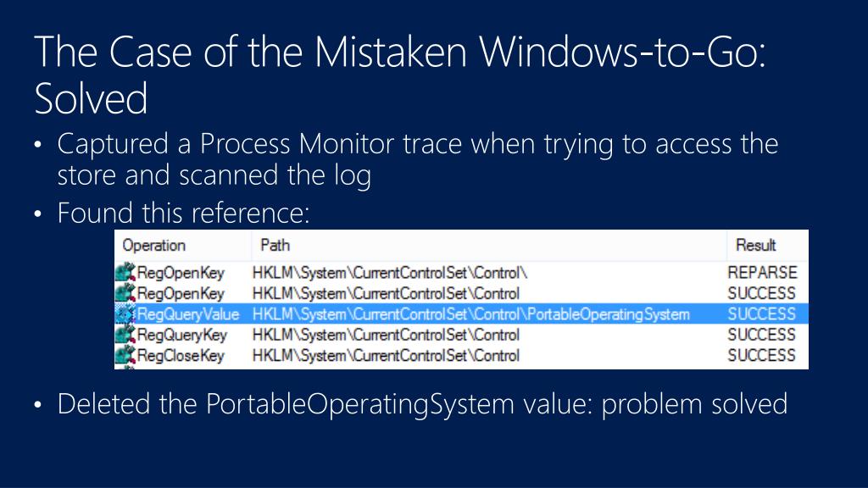Click the registry icon beside second RegOpenKey row
The image size is (868, 488).
[125, 293]
